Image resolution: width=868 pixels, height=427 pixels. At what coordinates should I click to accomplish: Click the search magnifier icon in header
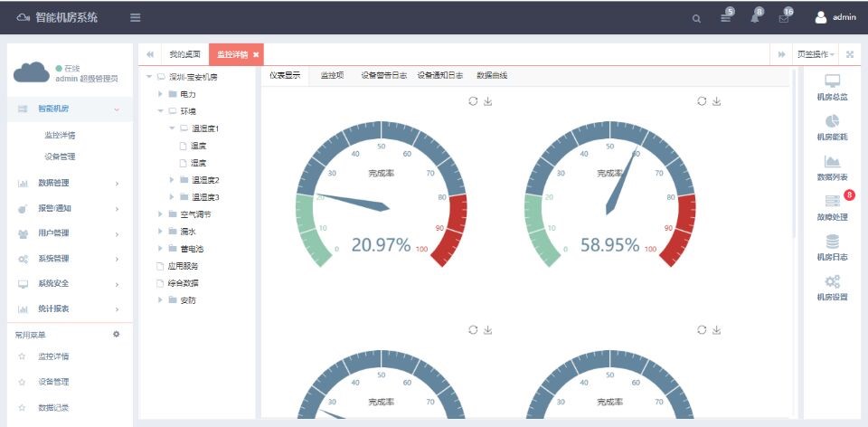[x=696, y=18]
